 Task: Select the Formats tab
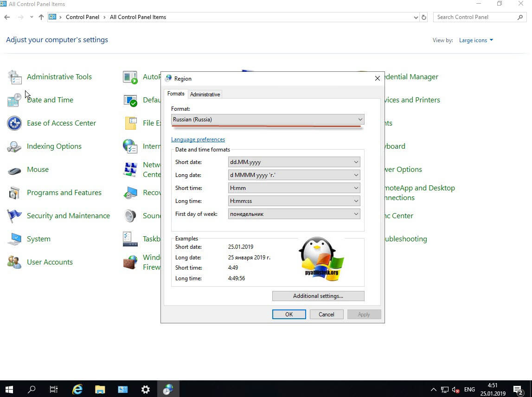[x=176, y=94]
